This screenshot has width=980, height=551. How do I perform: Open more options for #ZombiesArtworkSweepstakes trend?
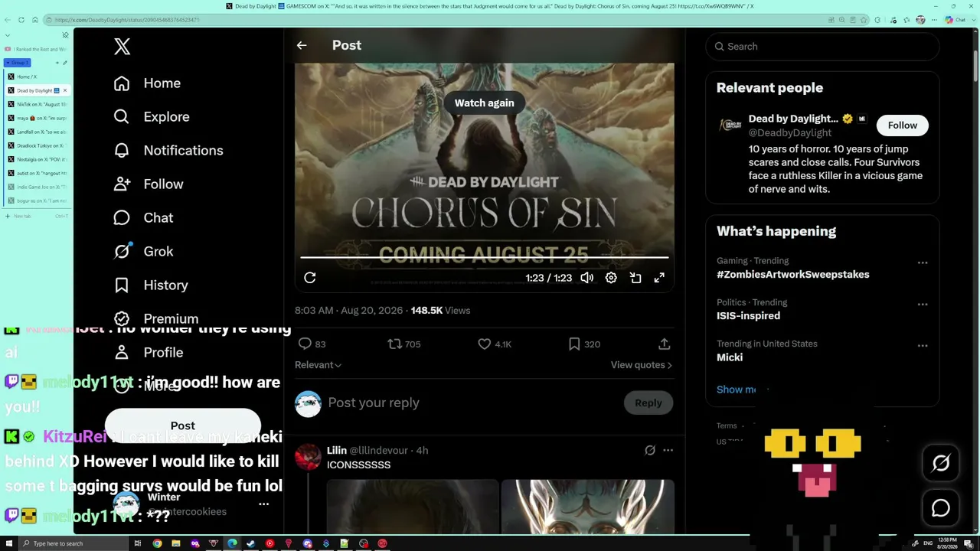pos(923,262)
